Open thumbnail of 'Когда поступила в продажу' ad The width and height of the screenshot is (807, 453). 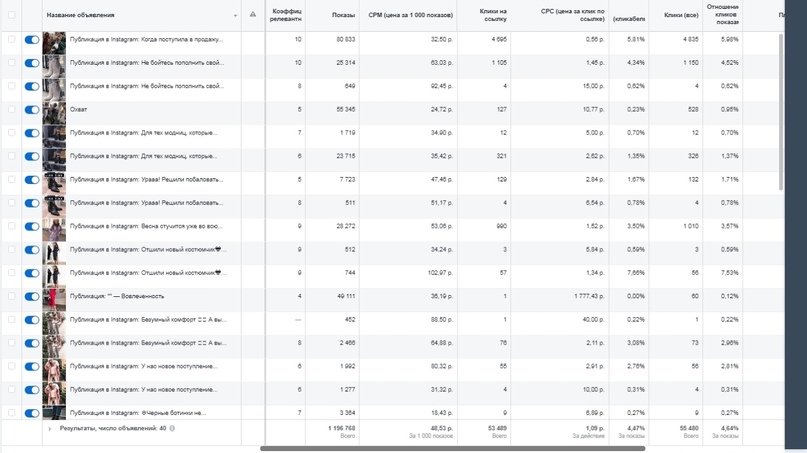click(x=54, y=43)
